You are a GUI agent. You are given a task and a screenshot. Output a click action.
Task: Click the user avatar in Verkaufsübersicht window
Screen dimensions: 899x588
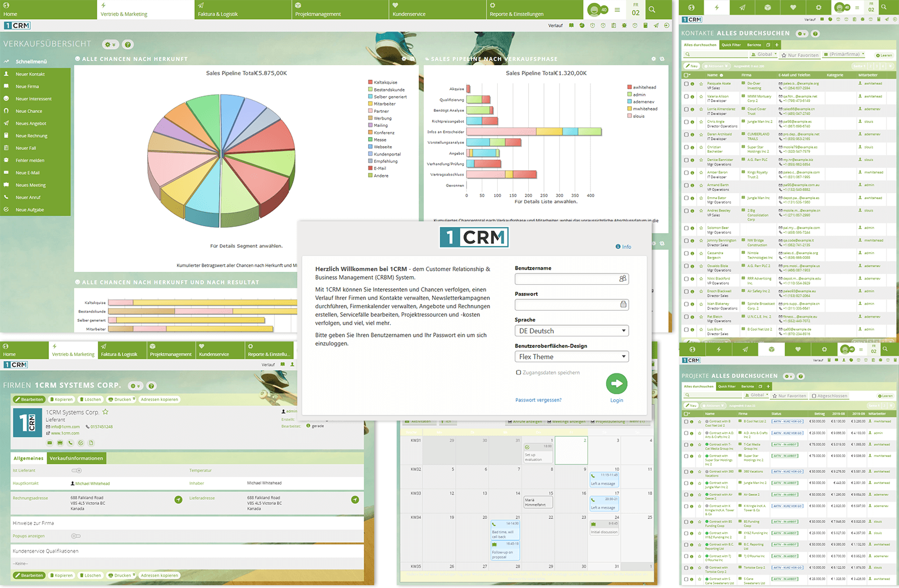click(594, 10)
